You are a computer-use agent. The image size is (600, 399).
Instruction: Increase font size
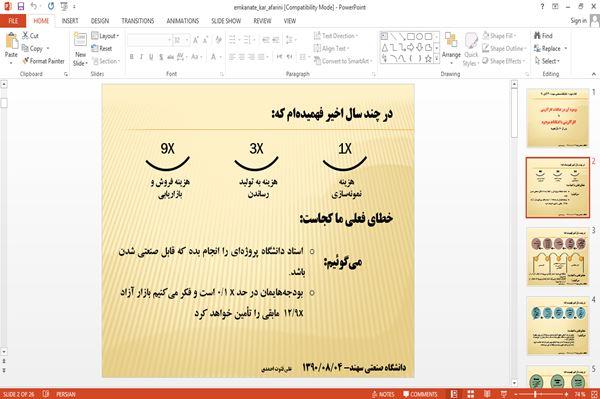click(x=196, y=40)
